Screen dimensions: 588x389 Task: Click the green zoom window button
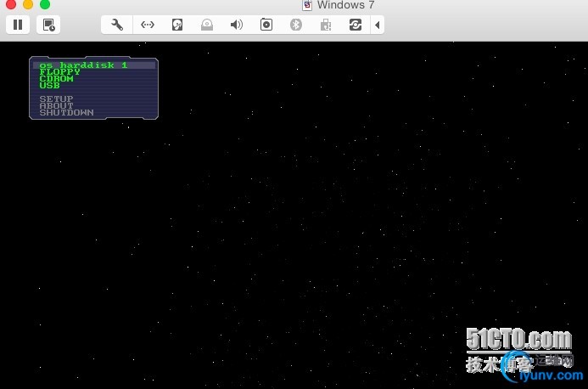pyautogui.click(x=45, y=4)
